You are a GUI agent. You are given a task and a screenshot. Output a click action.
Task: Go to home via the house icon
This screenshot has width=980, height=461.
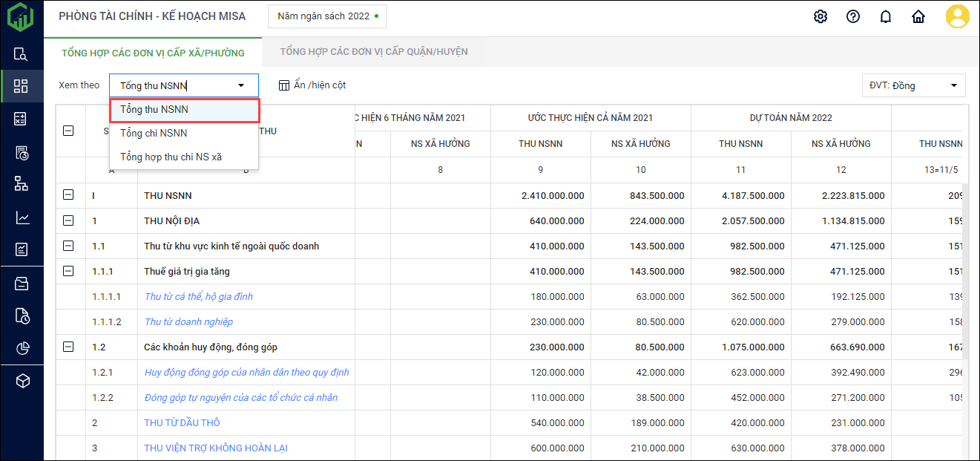point(918,16)
